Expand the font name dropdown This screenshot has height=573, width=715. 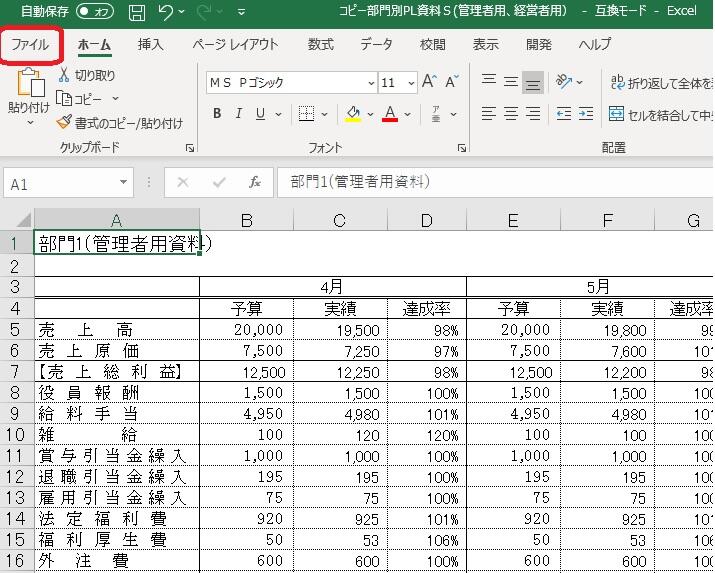click(x=371, y=83)
